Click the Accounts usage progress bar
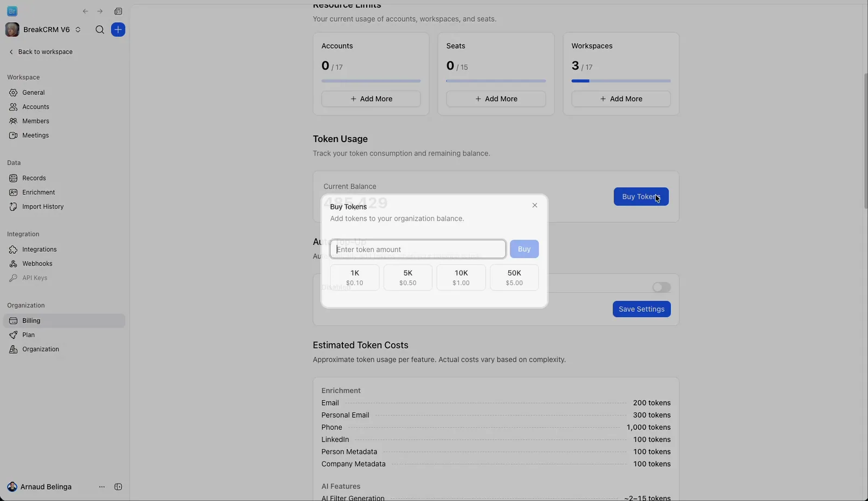The width and height of the screenshot is (868, 501). [371, 81]
